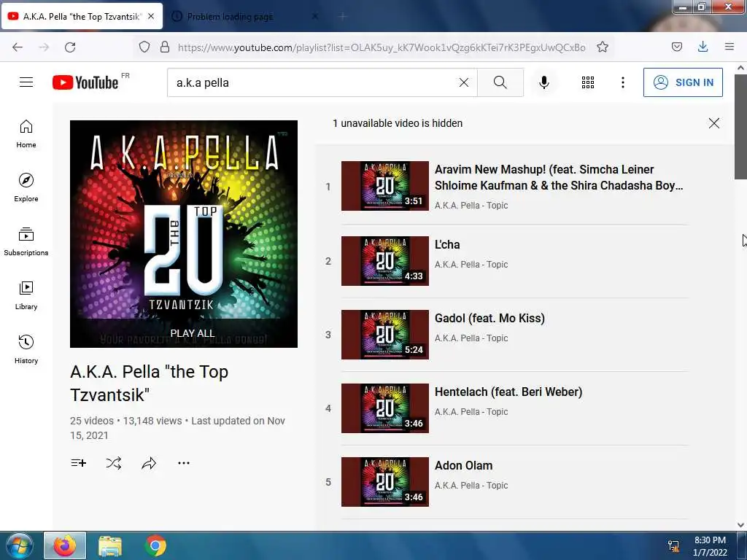Dismiss the unavailable video notice

pos(713,123)
